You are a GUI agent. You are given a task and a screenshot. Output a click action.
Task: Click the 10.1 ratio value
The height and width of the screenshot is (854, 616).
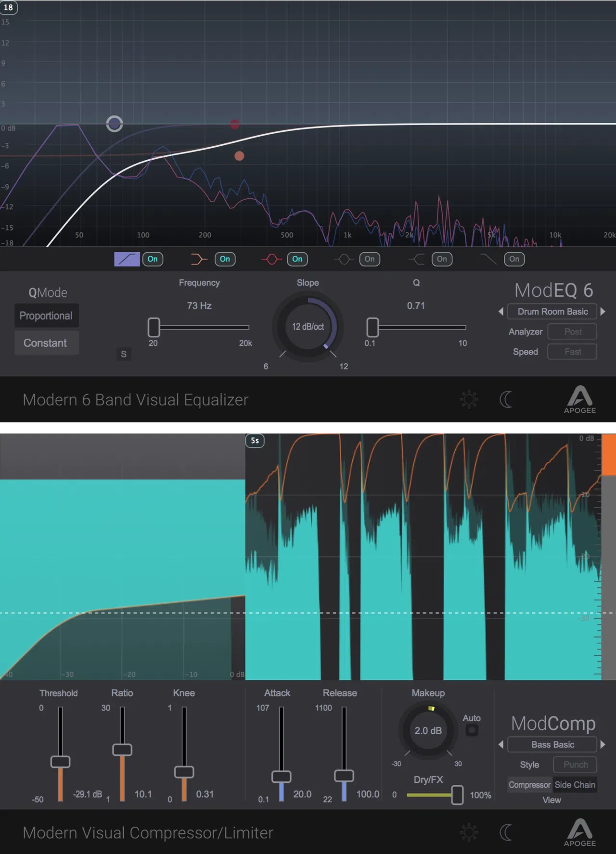tap(143, 794)
